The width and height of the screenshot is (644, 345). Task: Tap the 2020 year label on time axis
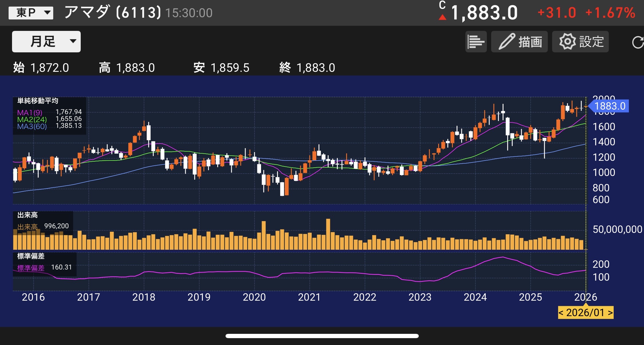pyautogui.click(x=254, y=297)
